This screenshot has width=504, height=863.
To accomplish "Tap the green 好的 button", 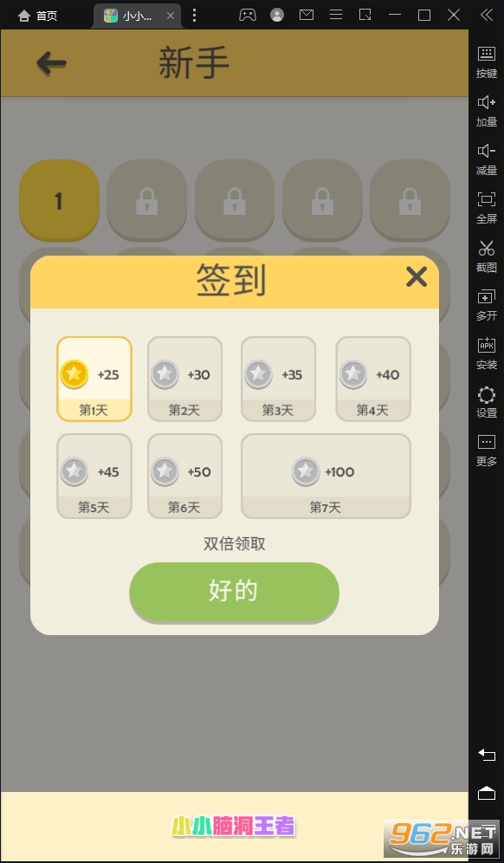I will 234,592.
